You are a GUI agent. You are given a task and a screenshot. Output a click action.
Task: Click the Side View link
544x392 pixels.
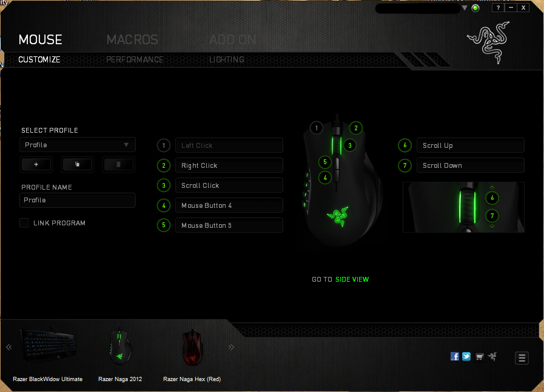tap(352, 279)
